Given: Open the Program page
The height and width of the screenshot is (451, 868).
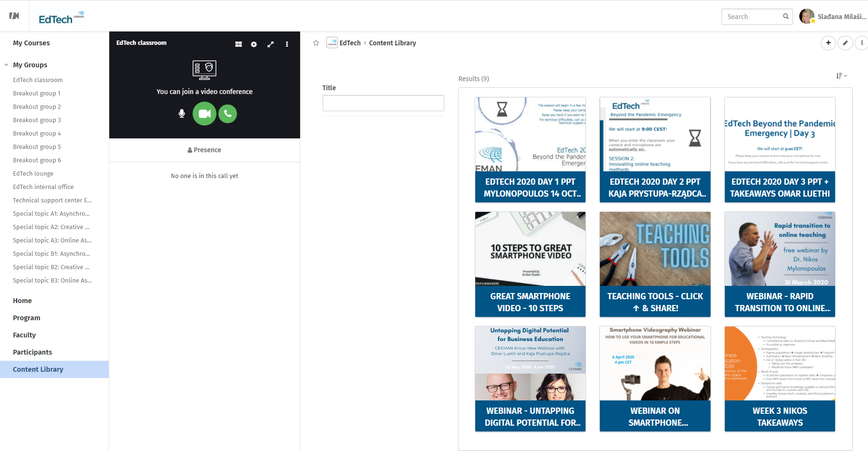Looking at the screenshot, I should (x=27, y=318).
